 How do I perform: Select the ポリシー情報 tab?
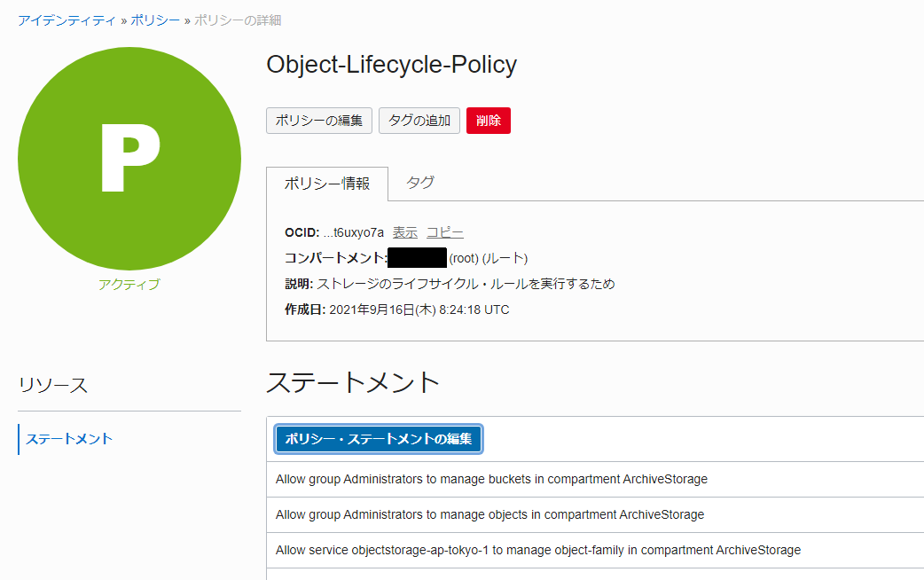(327, 184)
